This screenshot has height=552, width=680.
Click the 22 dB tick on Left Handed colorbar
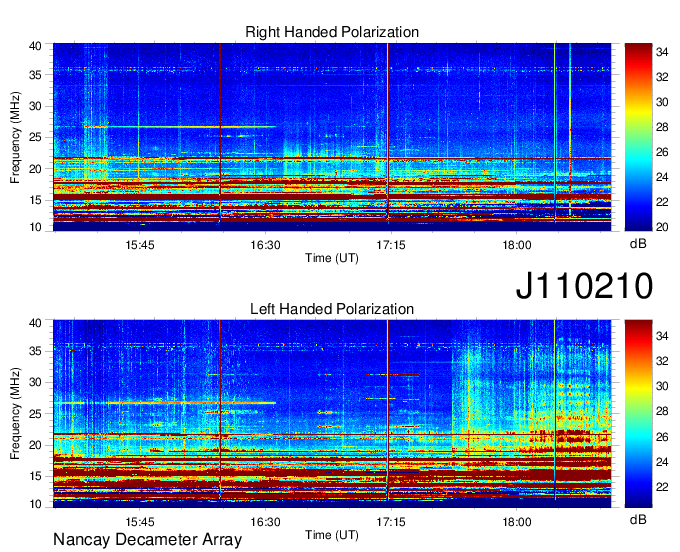[x=662, y=487]
